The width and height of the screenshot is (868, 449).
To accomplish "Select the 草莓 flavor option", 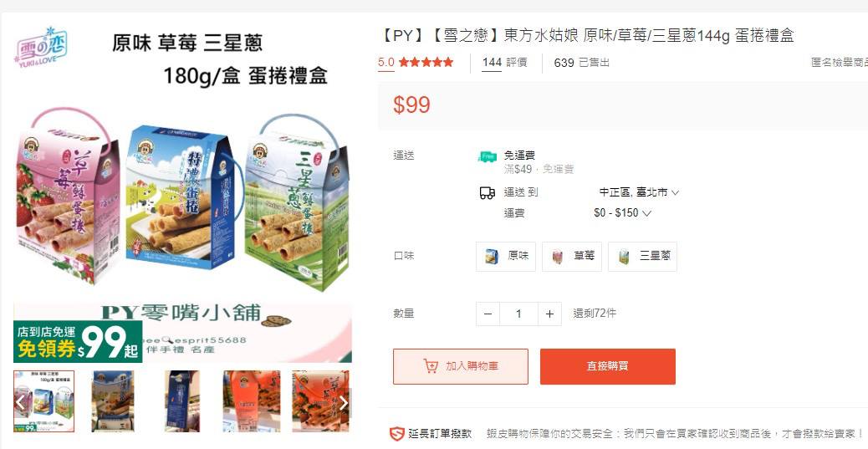I will [x=571, y=257].
